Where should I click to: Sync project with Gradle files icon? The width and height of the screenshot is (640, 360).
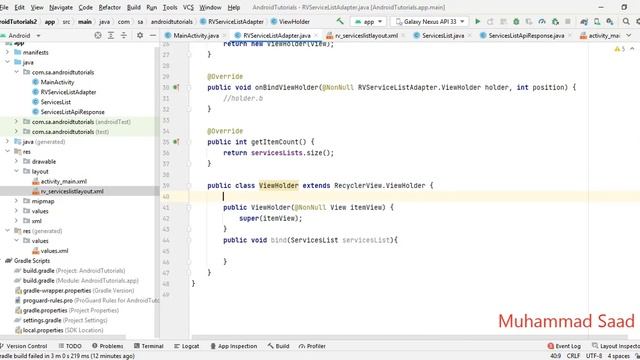tap(584, 21)
